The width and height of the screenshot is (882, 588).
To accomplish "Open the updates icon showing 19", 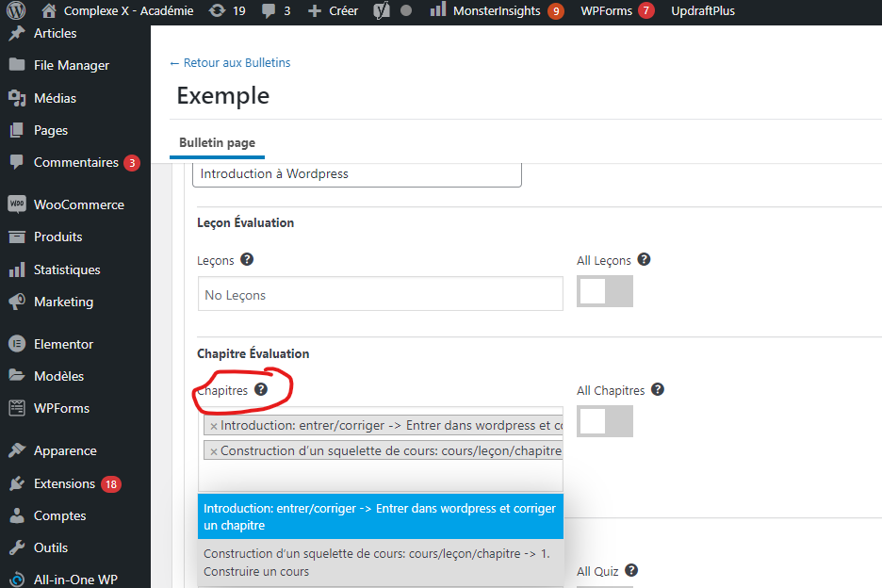I will (x=218, y=11).
